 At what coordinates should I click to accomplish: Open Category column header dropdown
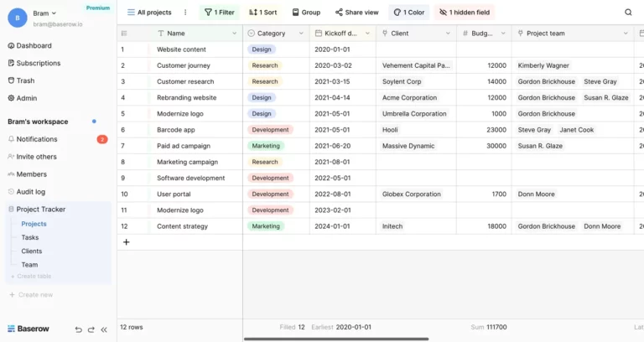point(301,34)
